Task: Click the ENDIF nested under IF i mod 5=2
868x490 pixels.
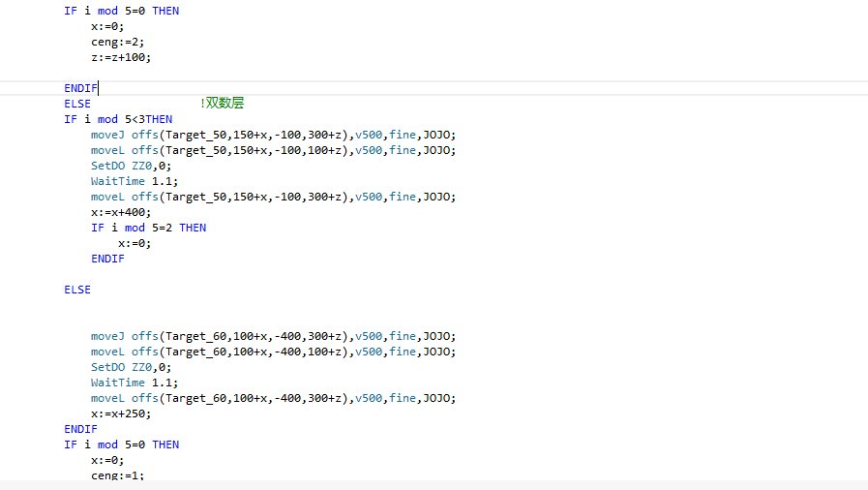Action: click(x=107, y=259)
